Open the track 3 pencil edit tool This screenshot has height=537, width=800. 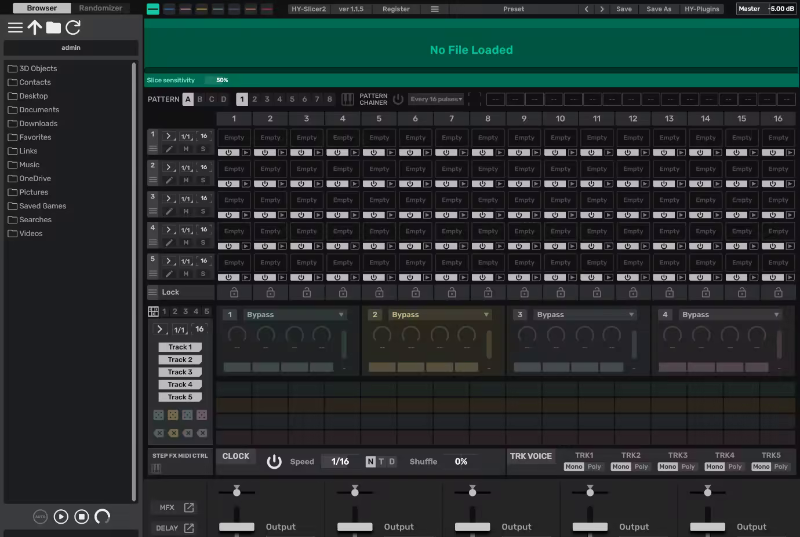pos(169,211)
